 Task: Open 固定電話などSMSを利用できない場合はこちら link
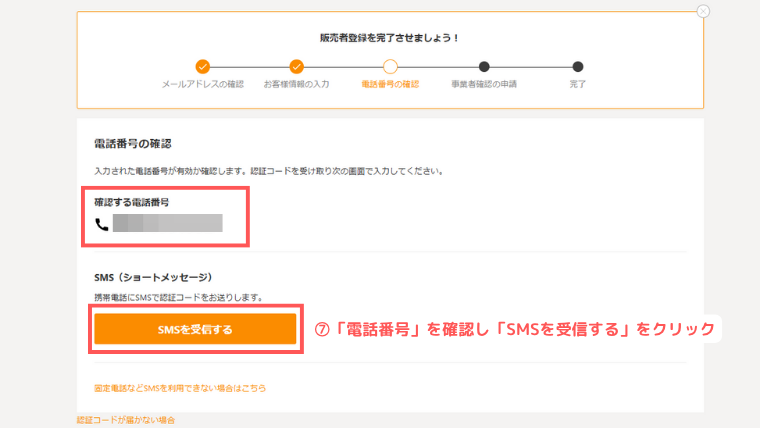click(180, 388)
